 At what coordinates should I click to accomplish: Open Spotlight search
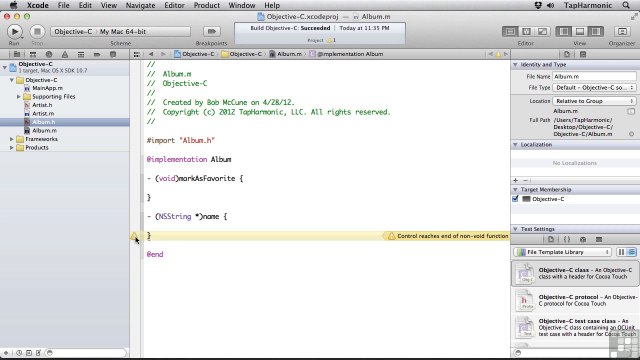click(626, 5)
